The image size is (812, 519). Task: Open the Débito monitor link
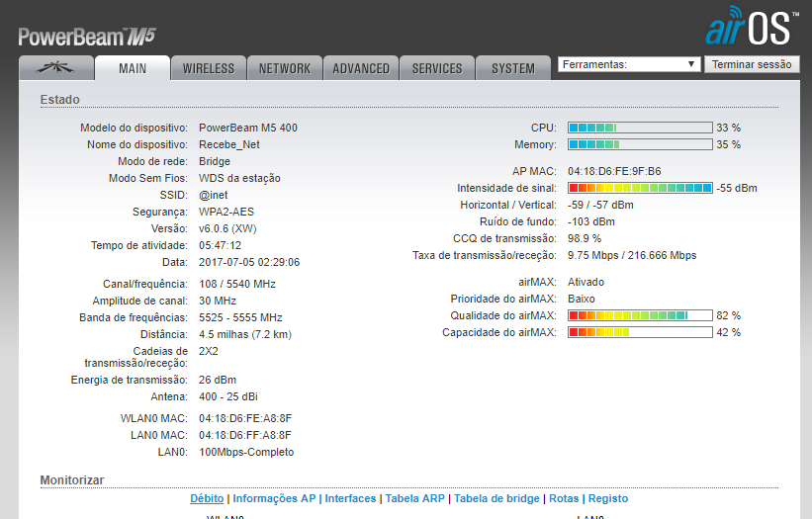(207, 498)
